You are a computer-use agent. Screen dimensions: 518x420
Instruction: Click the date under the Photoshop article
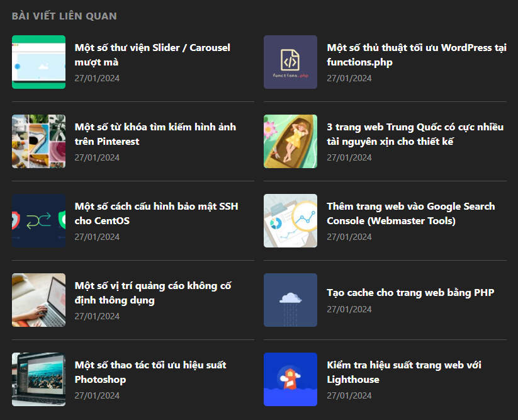pos(97,395)
